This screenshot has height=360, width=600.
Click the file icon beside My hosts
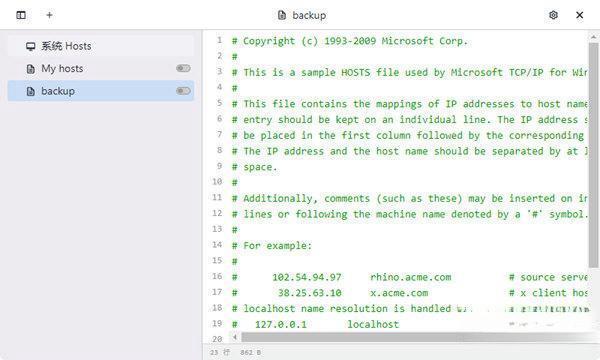(31, 69)
